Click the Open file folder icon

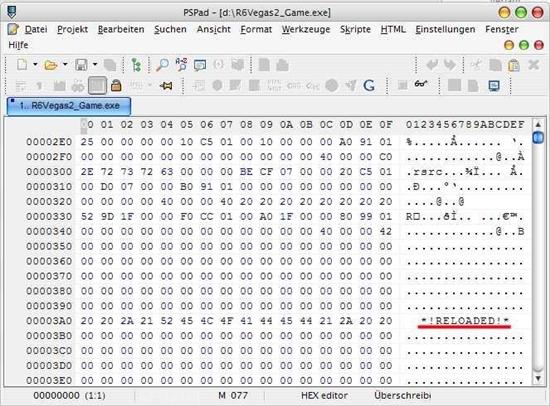[x=51, y=65]
